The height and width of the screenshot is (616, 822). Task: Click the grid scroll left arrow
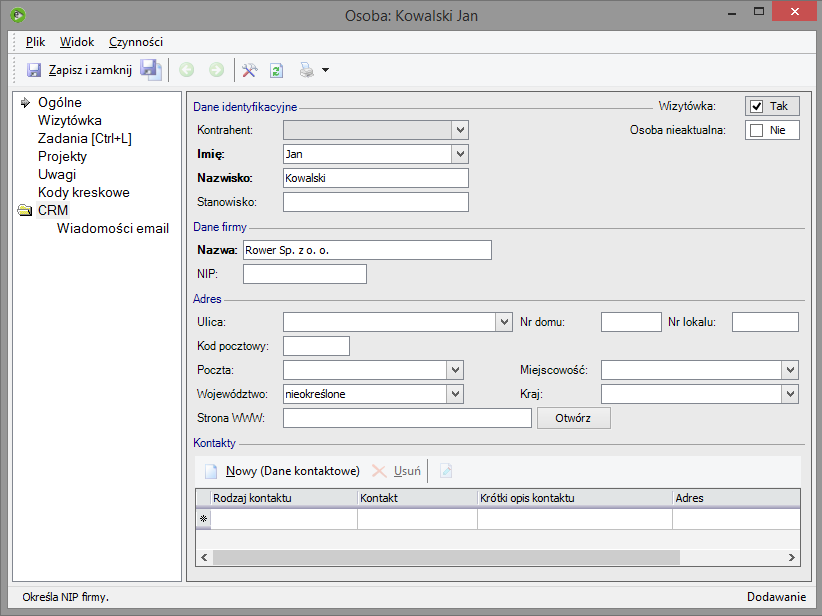[x=204, y=557]
